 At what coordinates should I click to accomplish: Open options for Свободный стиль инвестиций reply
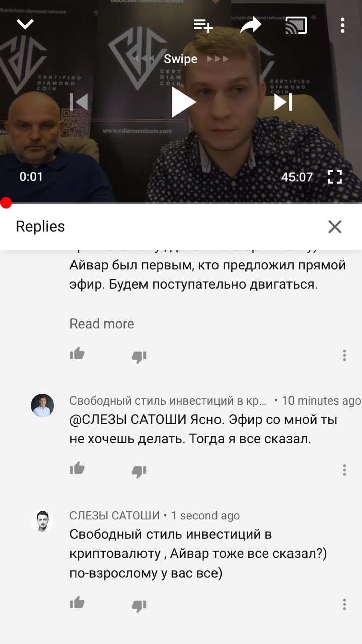344,470
